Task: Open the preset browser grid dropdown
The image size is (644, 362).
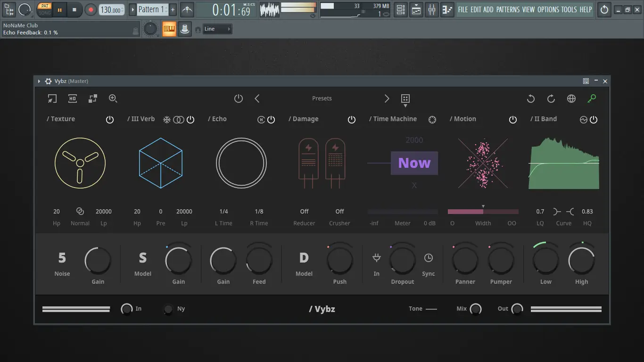Action: click(405, 99)
